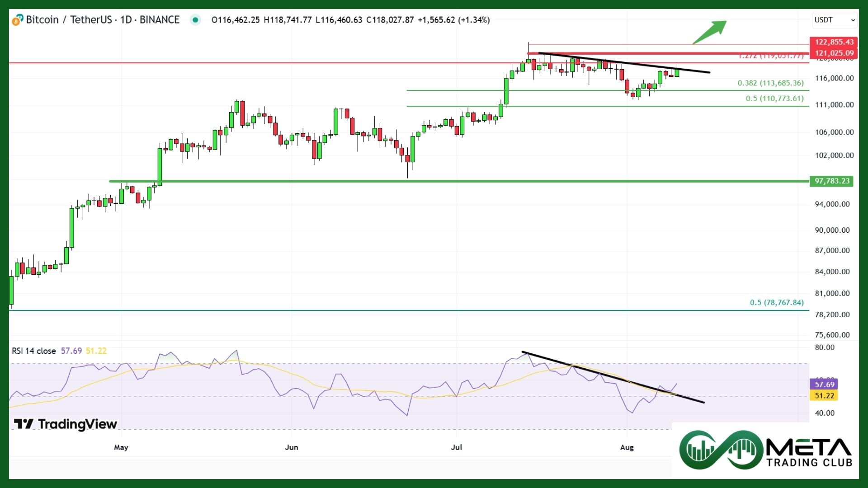Open the USDT currency dropdown
The image size is (868, 488).
point(835,20)
